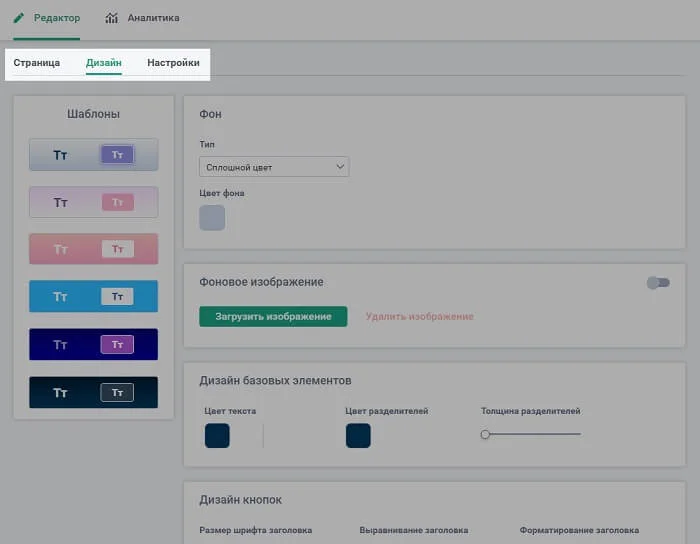The height and width of the screenshot is (544, 700).
Task: Toggle the Фоновое изображение switch
Action: tap(657, 283)
